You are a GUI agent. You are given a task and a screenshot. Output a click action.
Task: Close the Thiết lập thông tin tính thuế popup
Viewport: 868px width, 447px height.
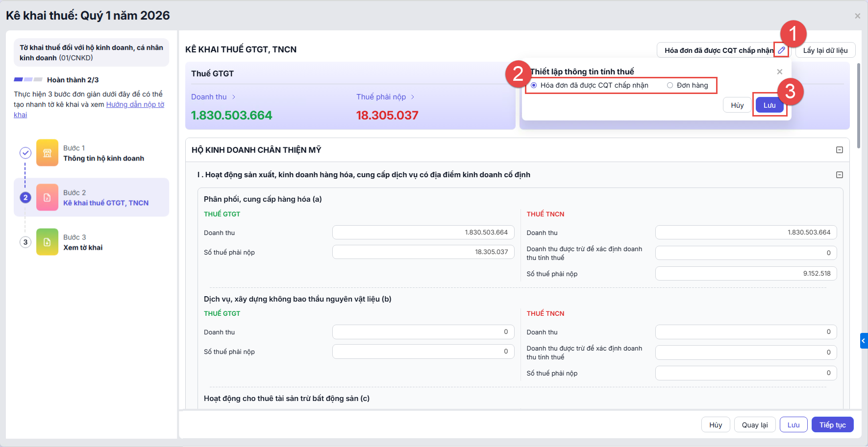779,72
